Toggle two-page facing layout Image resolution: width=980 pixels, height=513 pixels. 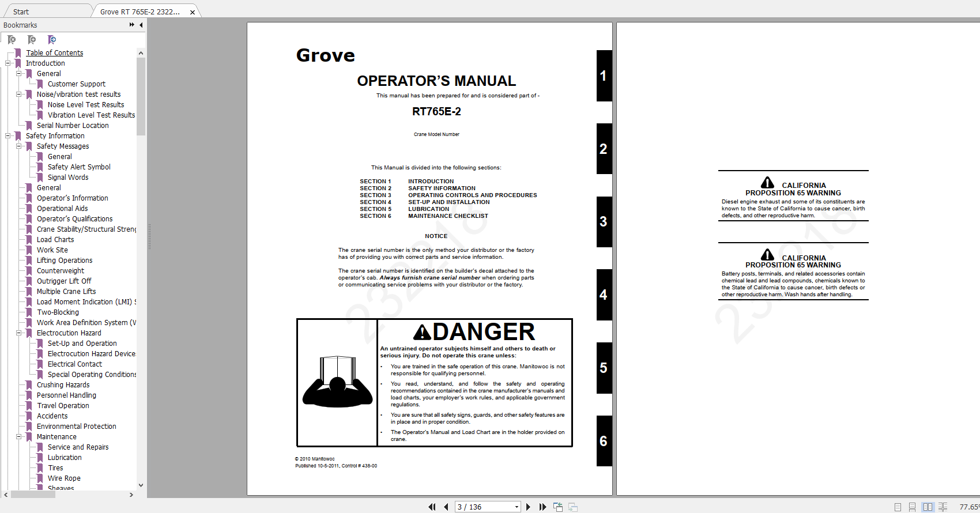pos(928,507)
